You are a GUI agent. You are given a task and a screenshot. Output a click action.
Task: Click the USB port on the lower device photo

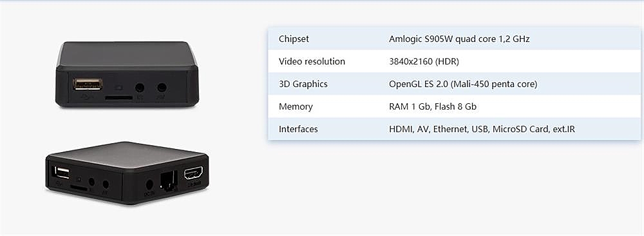tap(62, 172)
